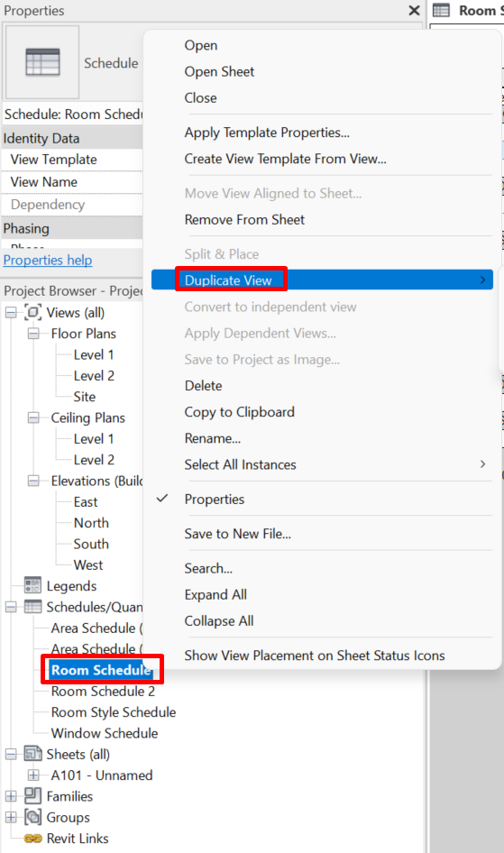Click the Revit Links chain icon
This screenshot has width=504, height=853.
click(x=32, y=839)
